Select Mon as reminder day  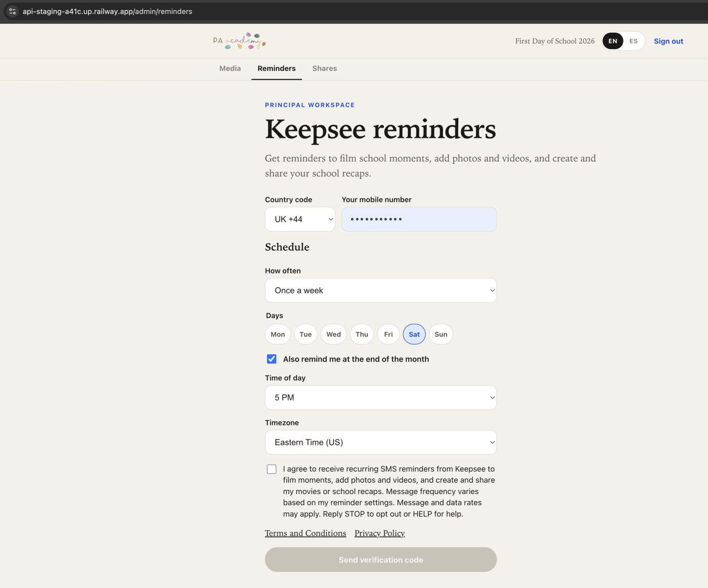pyautogui.click(x=278, y=334)
